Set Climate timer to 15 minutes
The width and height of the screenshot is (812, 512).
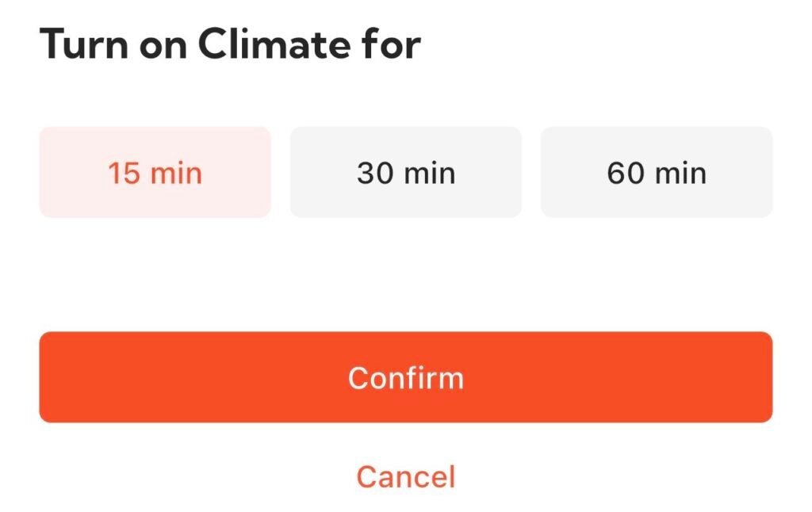click(155, 172)
